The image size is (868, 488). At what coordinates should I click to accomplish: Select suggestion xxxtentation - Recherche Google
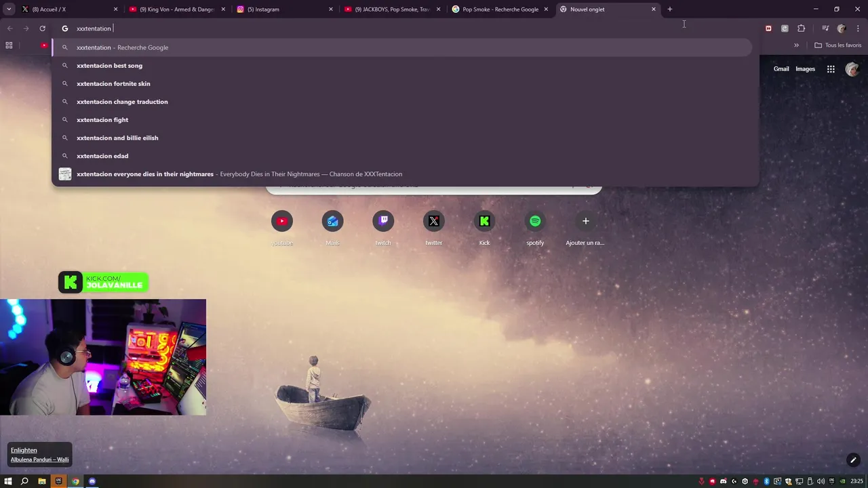(x=401, y=47)
